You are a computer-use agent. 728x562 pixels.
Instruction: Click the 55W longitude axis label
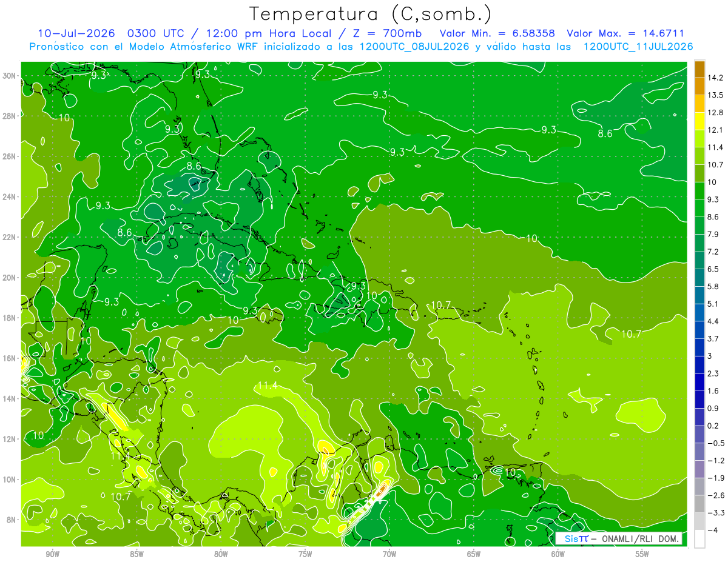642,554
